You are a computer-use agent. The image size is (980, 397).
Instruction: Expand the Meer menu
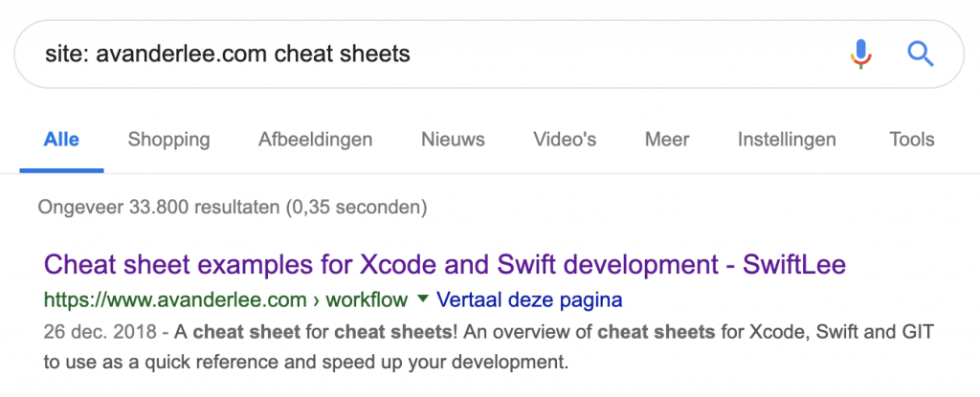667,140
